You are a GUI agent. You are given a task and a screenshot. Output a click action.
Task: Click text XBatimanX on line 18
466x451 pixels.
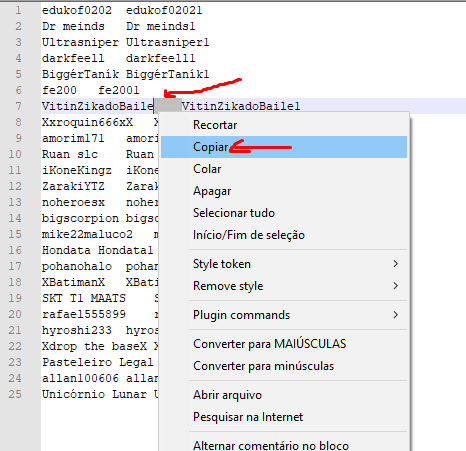(73, 282)
